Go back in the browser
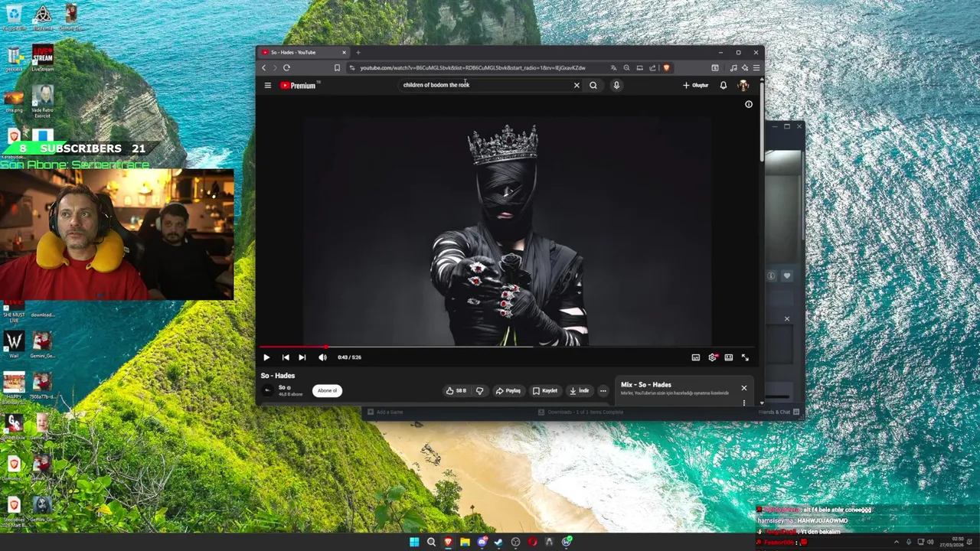This screenshot has height=551, width=980. [x=264, y=67]
